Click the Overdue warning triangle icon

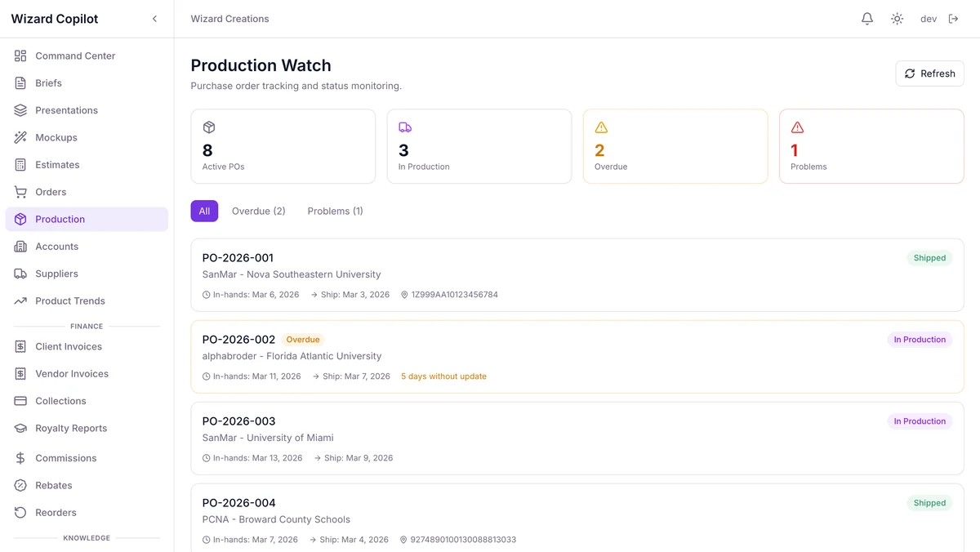[x=601, y=127]
